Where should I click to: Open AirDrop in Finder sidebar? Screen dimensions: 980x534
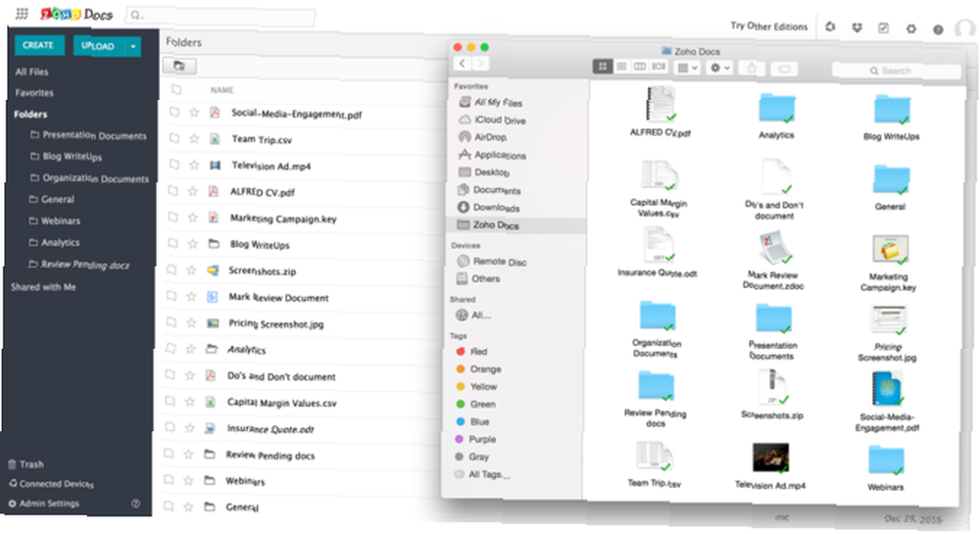(x=483, y=137)
